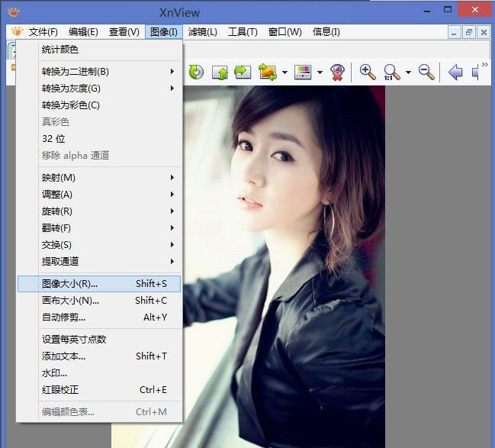
Task: Click the zoom out magnifier icon
Action: tap(426, 72)
